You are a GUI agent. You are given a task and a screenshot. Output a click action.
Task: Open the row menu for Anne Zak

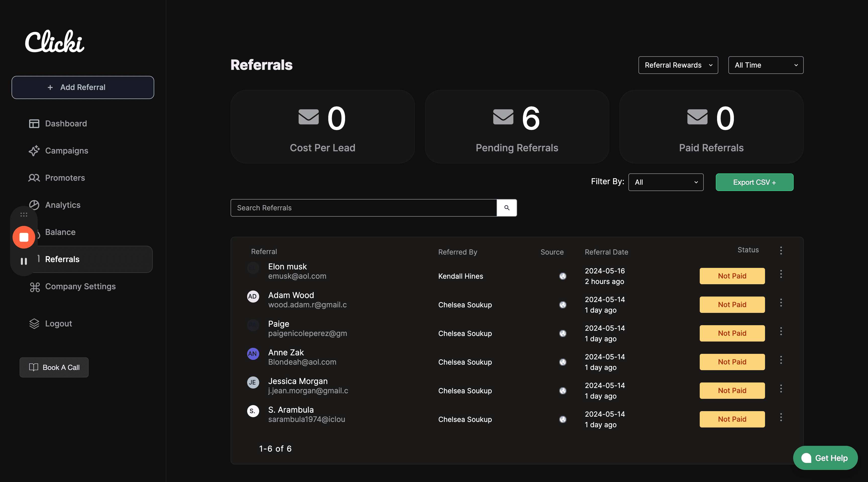pyautogui.click(x=781, y=360)
